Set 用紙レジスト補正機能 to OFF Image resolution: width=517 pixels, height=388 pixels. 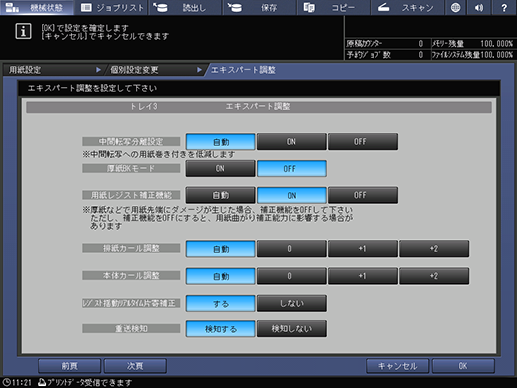click(x=363, y=195)
